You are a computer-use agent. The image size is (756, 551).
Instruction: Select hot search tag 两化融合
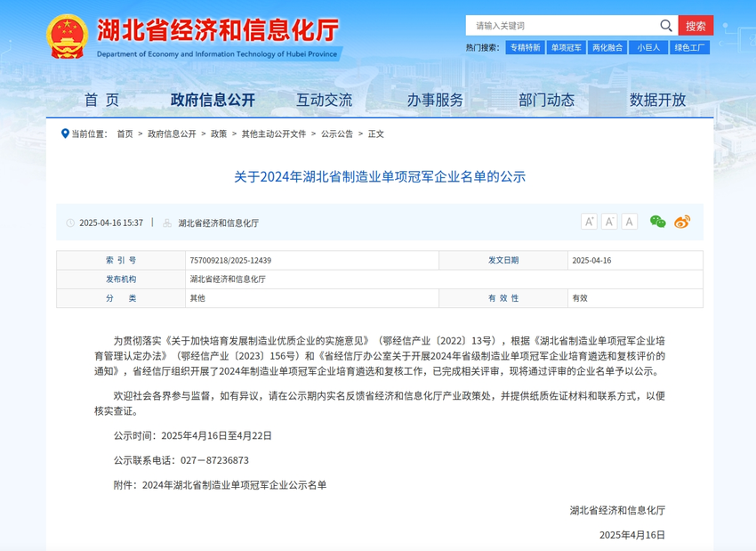coord(607,47)
